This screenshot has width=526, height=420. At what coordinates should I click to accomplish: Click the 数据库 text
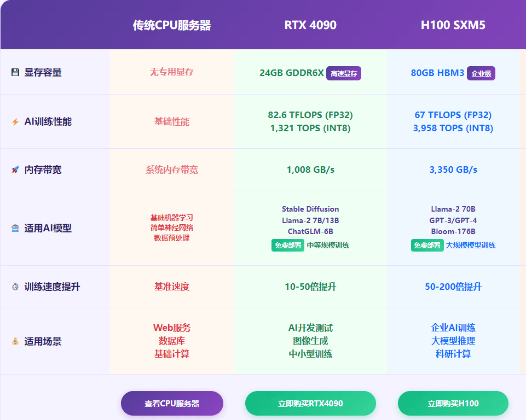[172, 341]
